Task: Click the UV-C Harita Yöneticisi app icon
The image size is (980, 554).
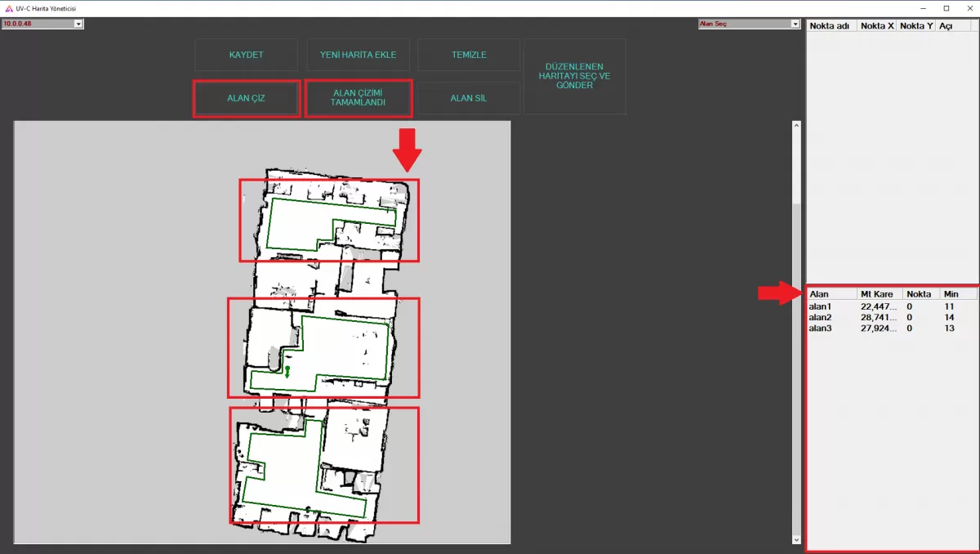Action: point(9,8)
